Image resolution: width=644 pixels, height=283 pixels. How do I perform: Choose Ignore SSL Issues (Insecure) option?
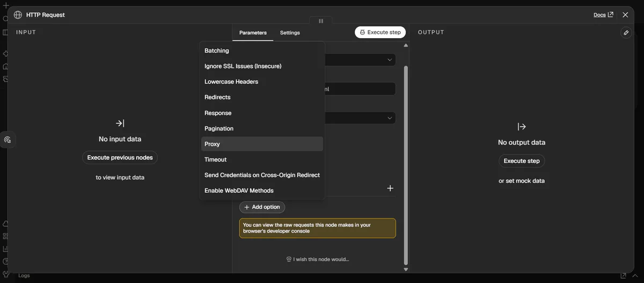pos(262,66)
